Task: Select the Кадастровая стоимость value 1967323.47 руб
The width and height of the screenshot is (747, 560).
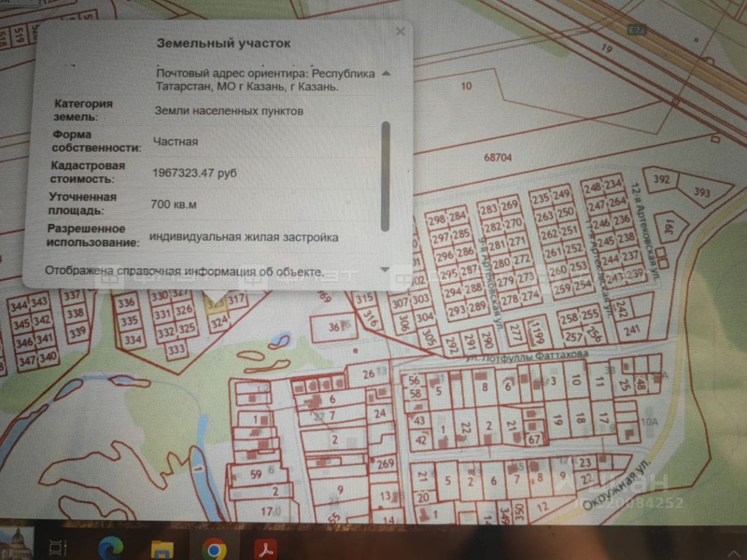Action: (x=194, y=173)
